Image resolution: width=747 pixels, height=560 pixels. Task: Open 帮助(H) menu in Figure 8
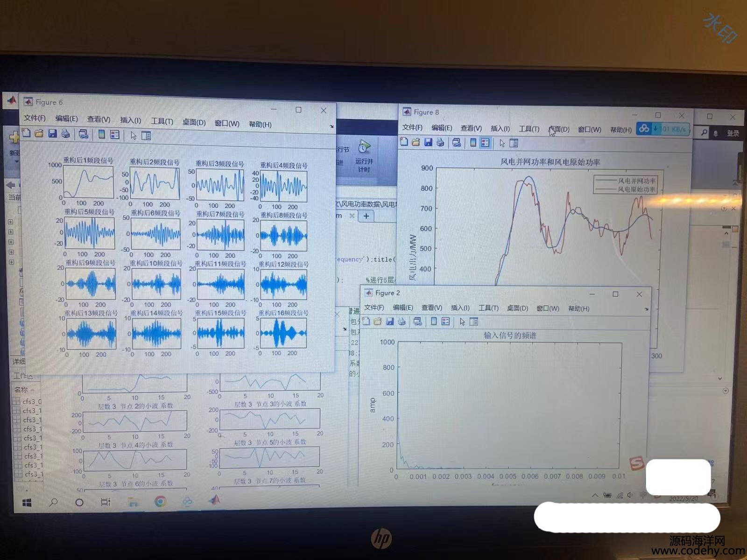tap(620, 130)
